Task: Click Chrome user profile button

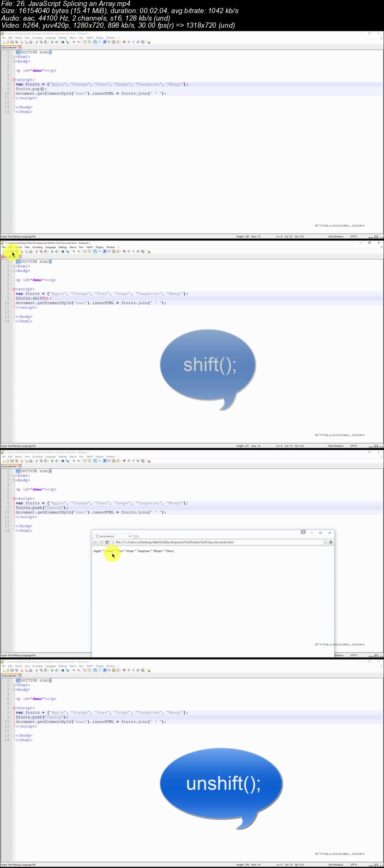Action: coord(303,532)
